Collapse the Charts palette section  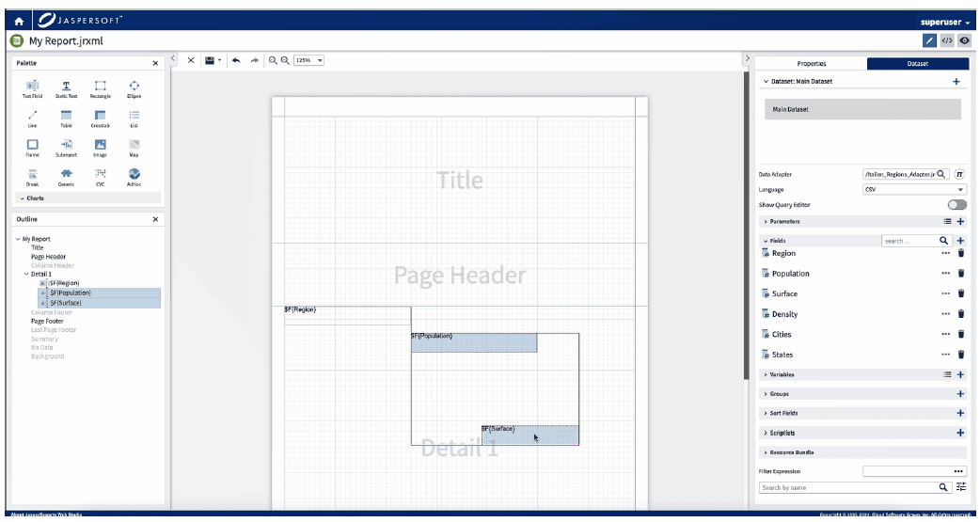click(x=23, y=198)
